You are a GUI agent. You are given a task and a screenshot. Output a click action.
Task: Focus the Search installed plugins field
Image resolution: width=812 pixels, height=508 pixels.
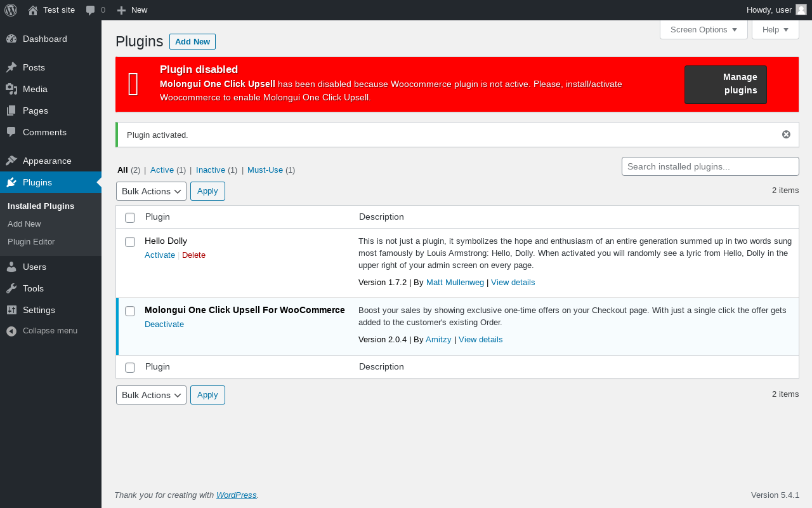710,166
